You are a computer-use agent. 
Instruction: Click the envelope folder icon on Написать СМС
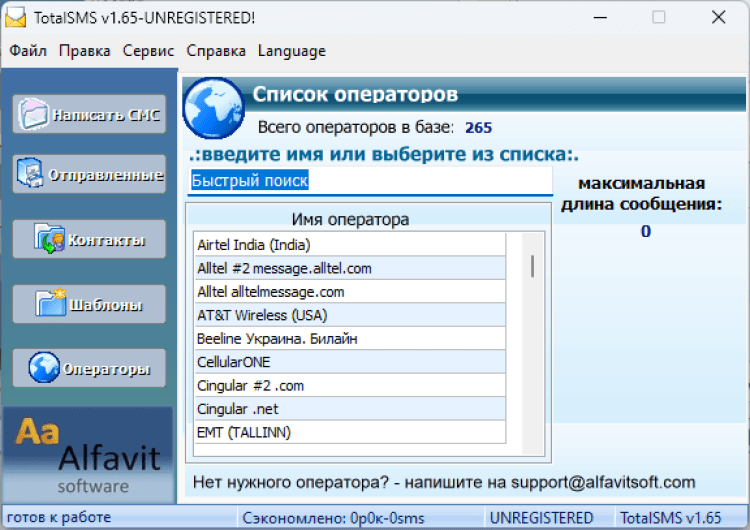click(33, 114)
